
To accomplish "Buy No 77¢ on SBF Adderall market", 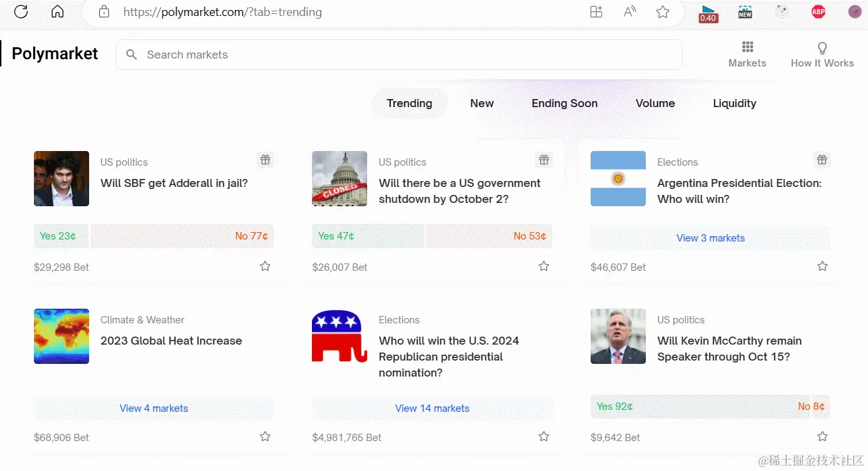I will [182, 236].
